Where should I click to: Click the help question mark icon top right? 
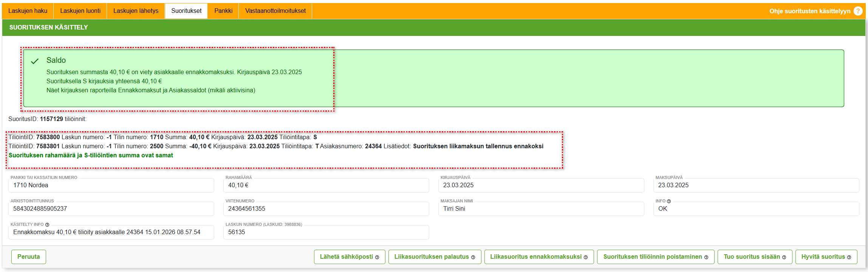pos(858,11)
